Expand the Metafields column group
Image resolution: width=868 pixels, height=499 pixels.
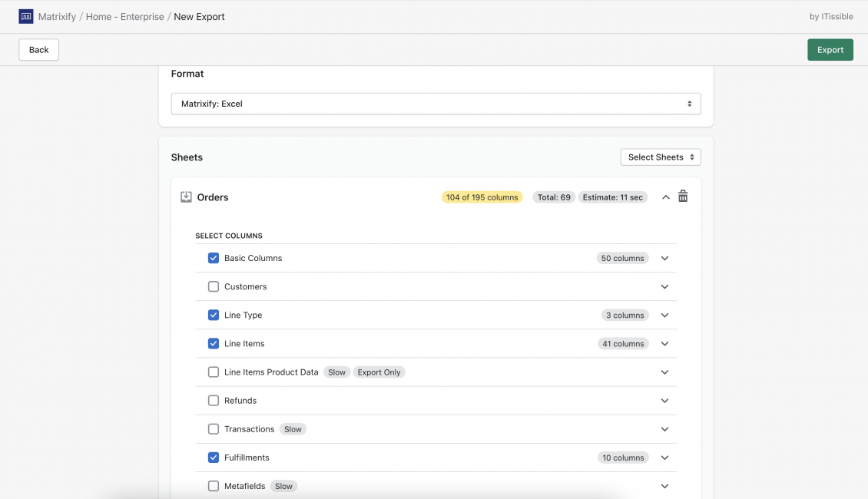click(664, 486)
